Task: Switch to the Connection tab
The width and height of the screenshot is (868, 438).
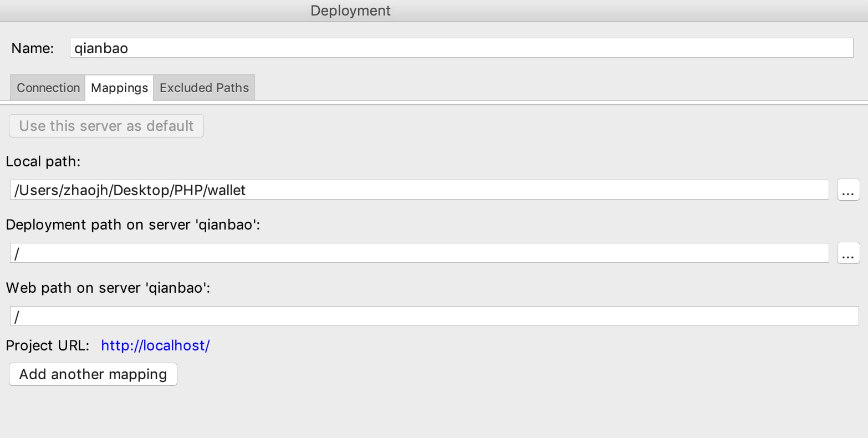Action: 48,88
